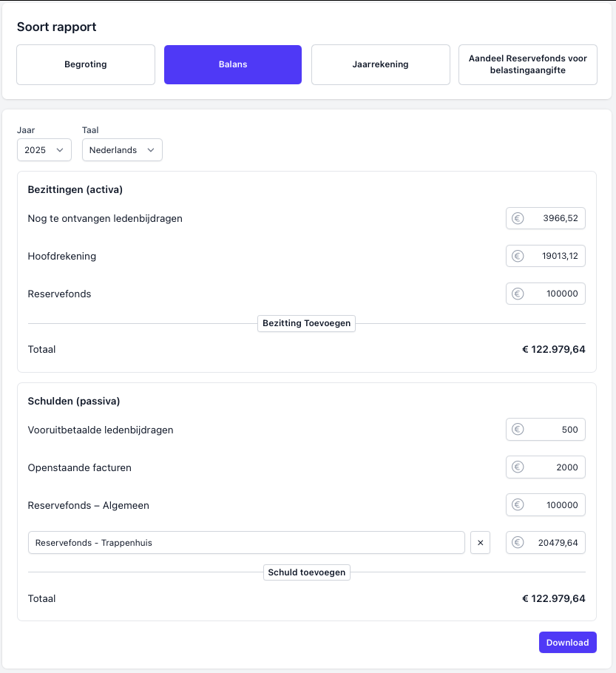Switch to the Begroting report type

(x=86, y=65)
